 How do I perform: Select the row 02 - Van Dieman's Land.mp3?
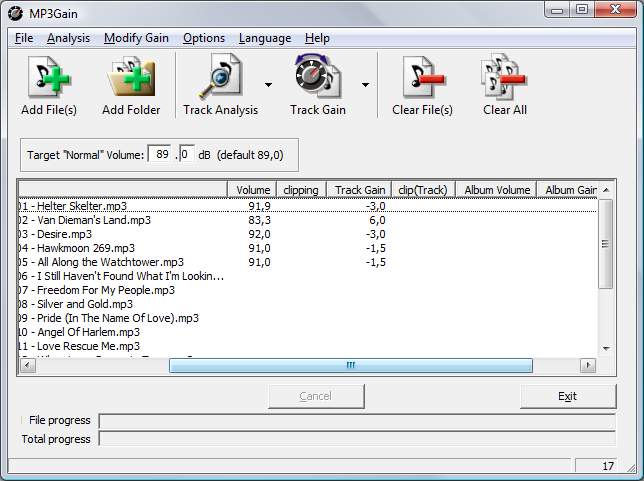pos(308,220)
